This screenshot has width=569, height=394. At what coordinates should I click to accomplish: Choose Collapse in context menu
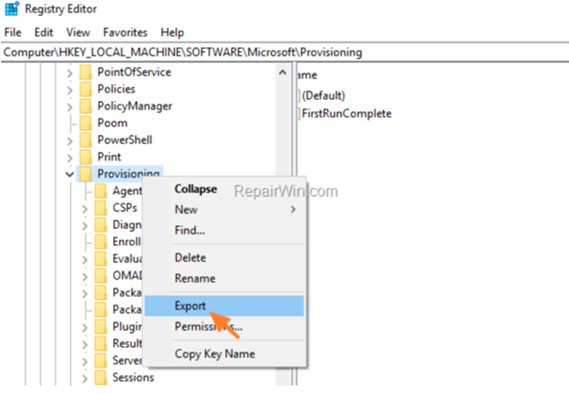tap(224, 189)
